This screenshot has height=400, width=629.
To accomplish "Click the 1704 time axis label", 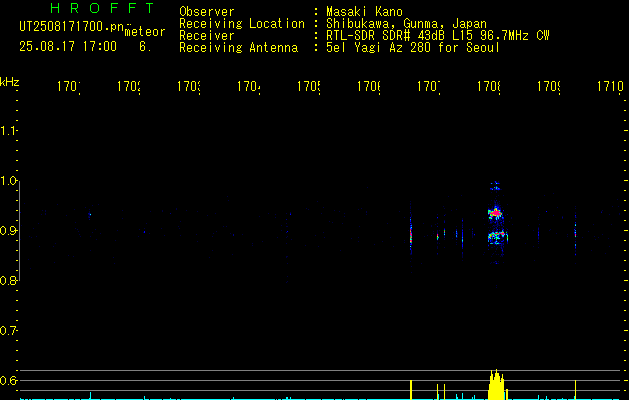I will click(x=249, y=87).
